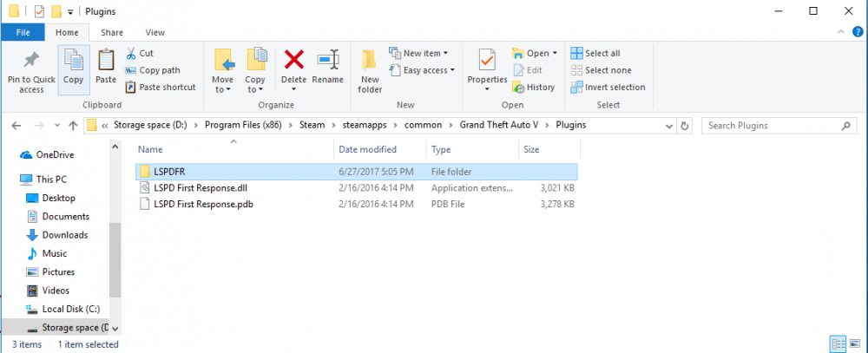This screenshot has height=353, width=868.
Task: Select the LSPDFR folder
Action: click(357, 172)
